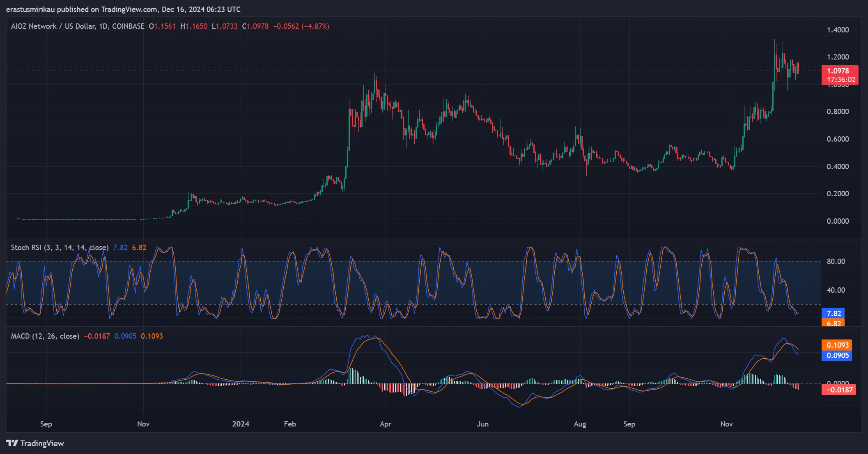Click the orange 0.1093 value in MACD legend

152,336
